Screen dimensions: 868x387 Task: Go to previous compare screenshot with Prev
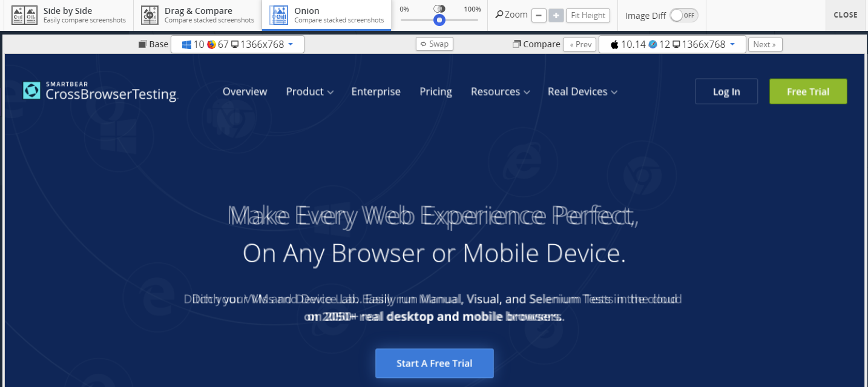coord(579,44)
